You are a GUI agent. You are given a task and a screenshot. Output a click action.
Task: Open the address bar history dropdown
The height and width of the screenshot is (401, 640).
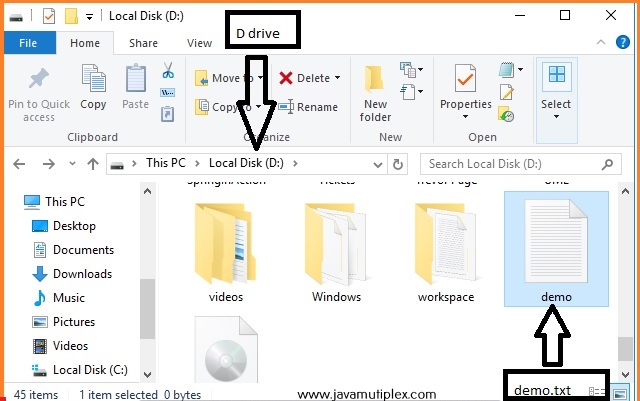click(378, 165)
